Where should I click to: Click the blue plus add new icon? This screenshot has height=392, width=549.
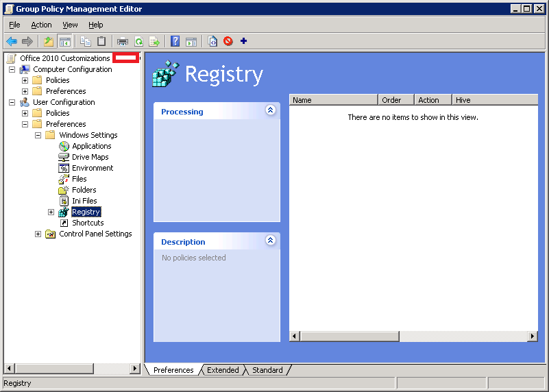click(243, 41)
